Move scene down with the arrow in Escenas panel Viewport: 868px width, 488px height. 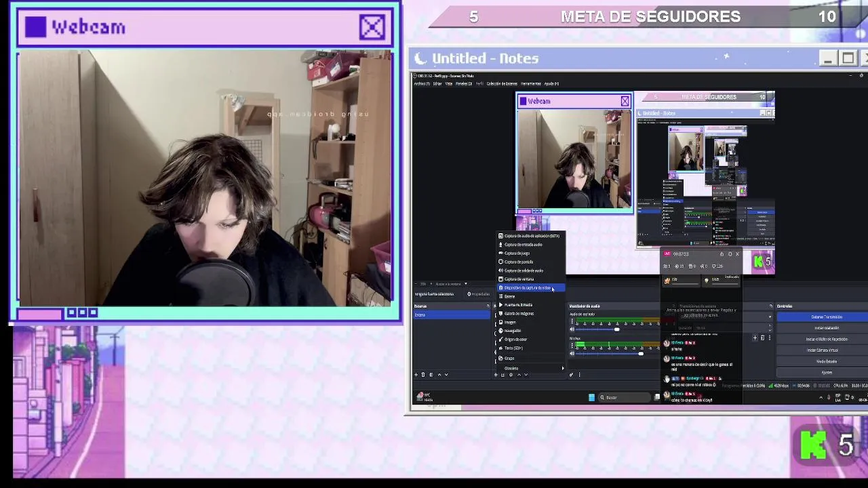pyautogui.click(x=446, y=375)
